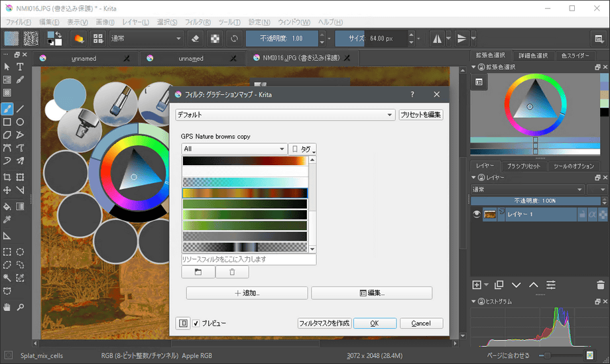The width and height of the screenshot is (610, 364).
Task: Select the Text tool in toolbox
Action: pyautogui.click(x=20, y=66)
